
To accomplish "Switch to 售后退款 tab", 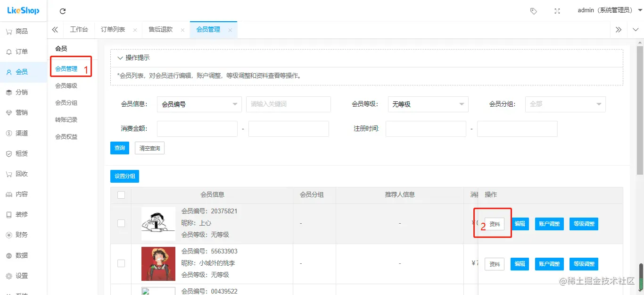I will click(x=160, y=29).
